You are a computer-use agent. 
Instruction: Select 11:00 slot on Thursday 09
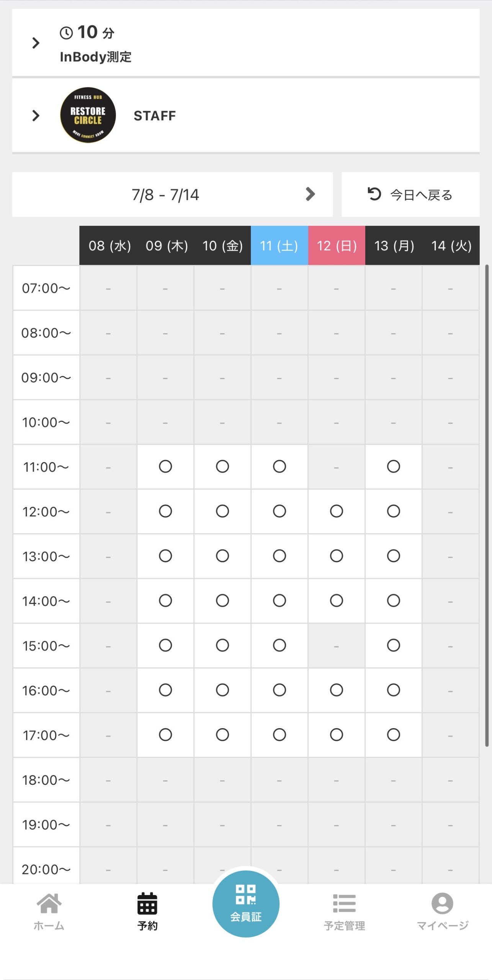coord(165,467)
